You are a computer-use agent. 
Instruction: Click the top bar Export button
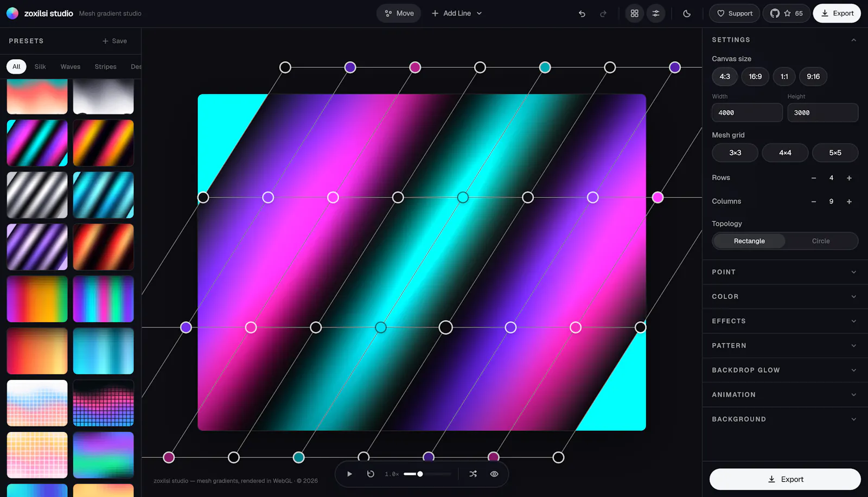(837, 14)
